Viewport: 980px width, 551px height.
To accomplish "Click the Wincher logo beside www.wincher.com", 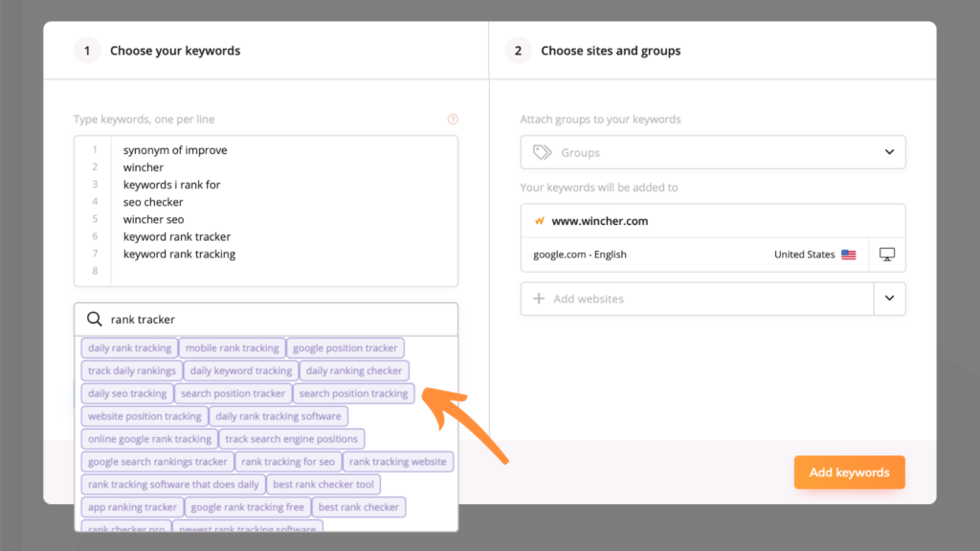I will coord(540,221).
